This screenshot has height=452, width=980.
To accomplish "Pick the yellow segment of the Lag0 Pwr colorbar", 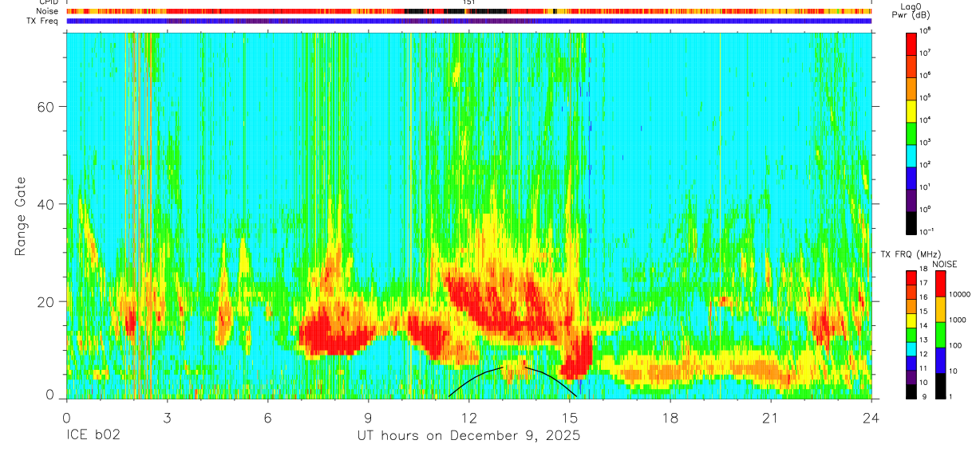I will pyautogui.click(x=911, y=110).
